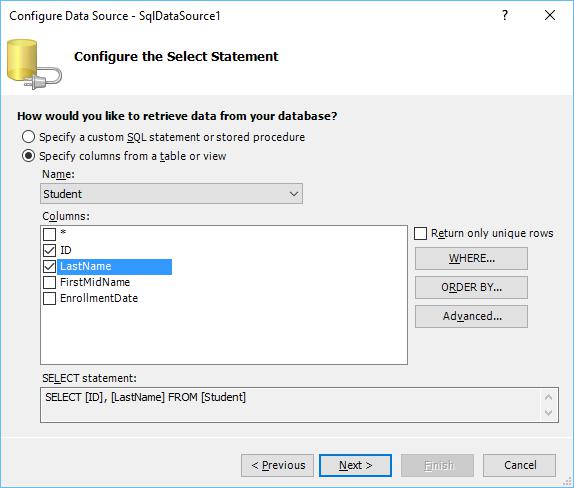Screen dimensions: 574x488
Task: Uncheck the ID column checkbox
Action: [x=49, y=250]
